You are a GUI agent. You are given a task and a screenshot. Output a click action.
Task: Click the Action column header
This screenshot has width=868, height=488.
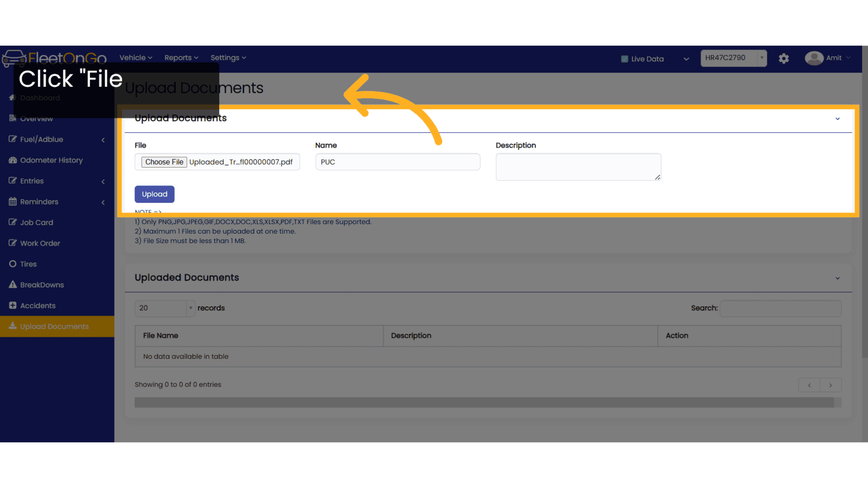point(749,336)
